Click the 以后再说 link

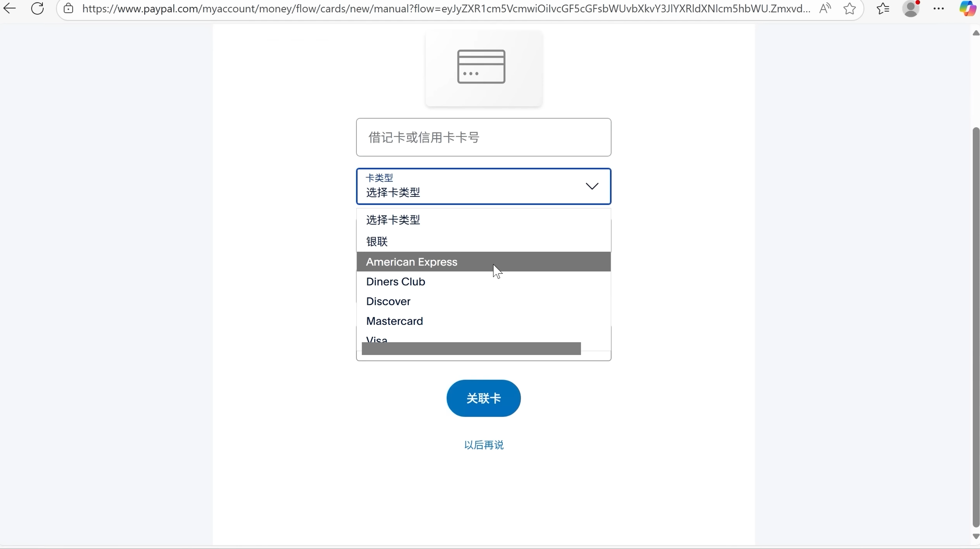[x=484, y=445]
